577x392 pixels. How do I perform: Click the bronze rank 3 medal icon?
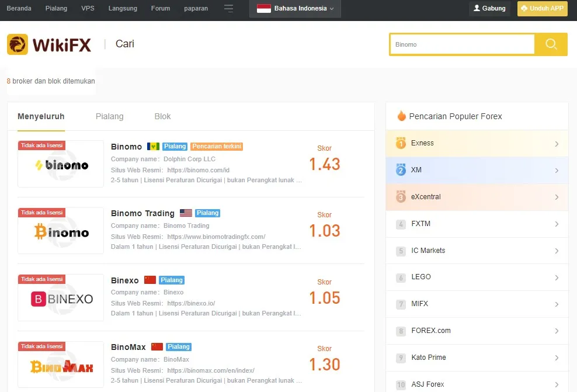click(401, 196)
